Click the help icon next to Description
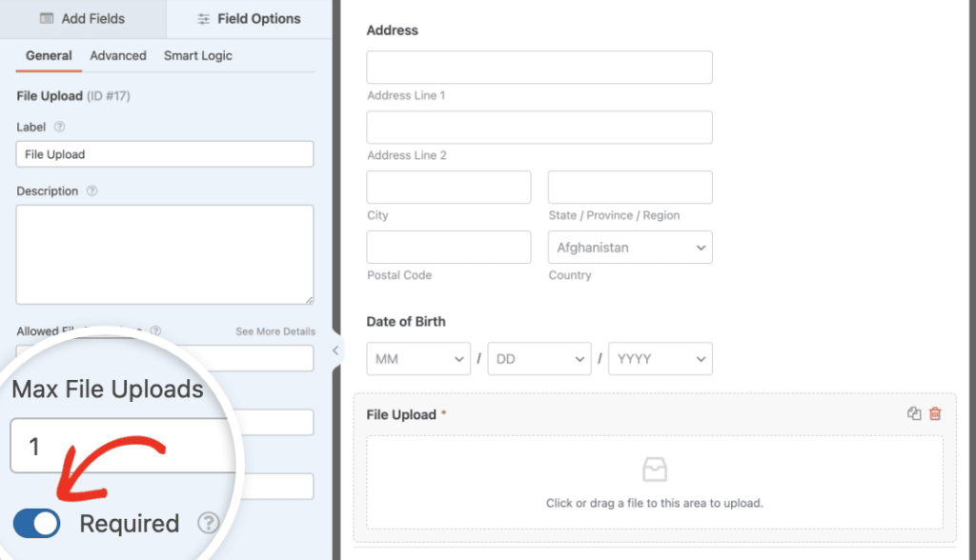976x560 pixels. pyautogui.click(x=91, y=190)
